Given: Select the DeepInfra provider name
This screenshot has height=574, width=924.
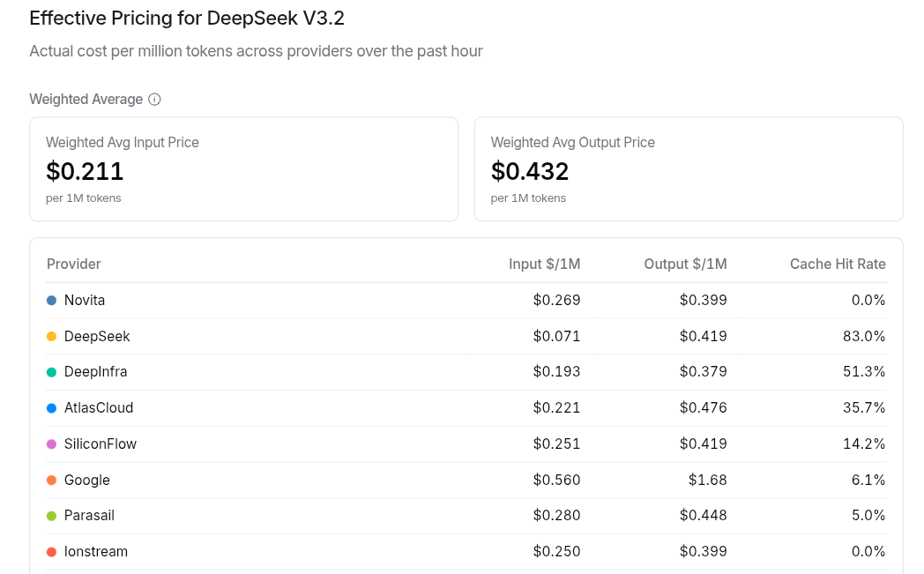Looking at the screenshot, I should [95, 372].
